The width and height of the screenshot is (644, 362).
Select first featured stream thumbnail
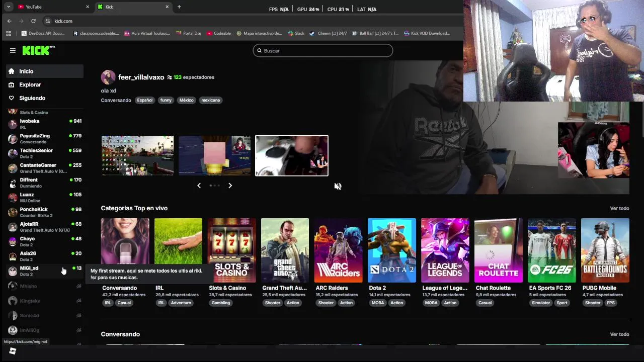click(137, 155)
